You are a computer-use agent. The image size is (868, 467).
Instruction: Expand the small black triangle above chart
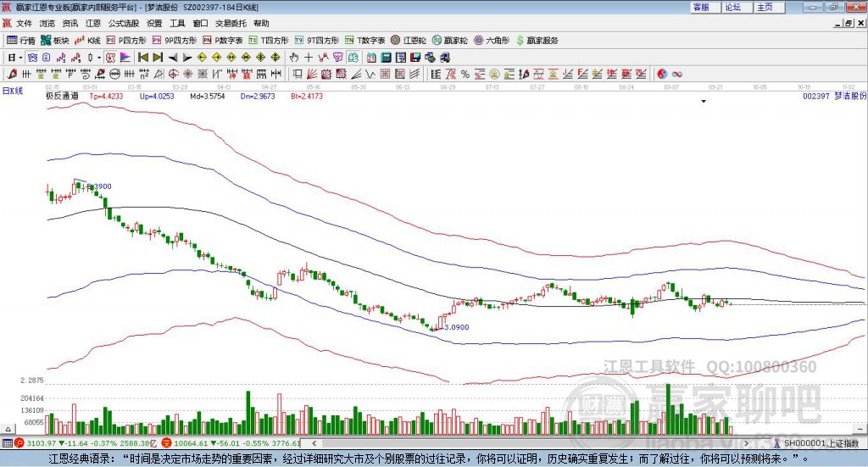click(703, 102)
